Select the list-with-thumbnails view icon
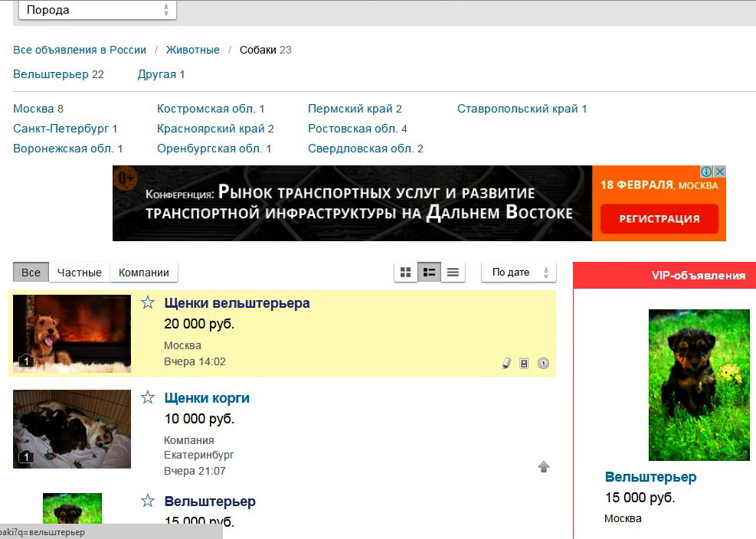Screen dimensions: 756x539 tap(429, 273)
